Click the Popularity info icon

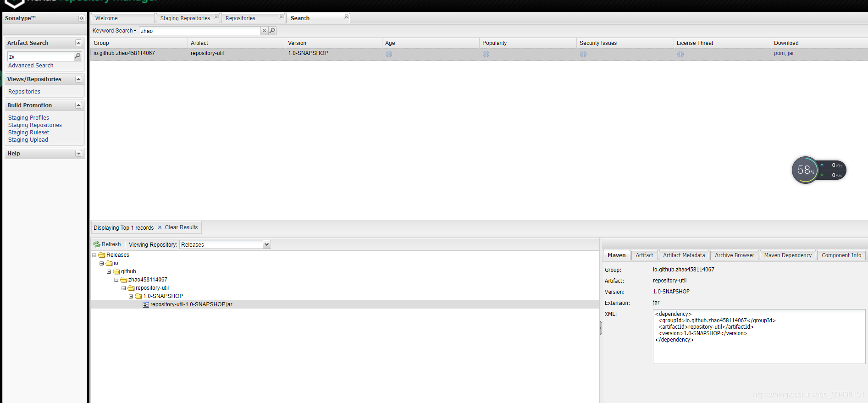[x=486, y=54]
